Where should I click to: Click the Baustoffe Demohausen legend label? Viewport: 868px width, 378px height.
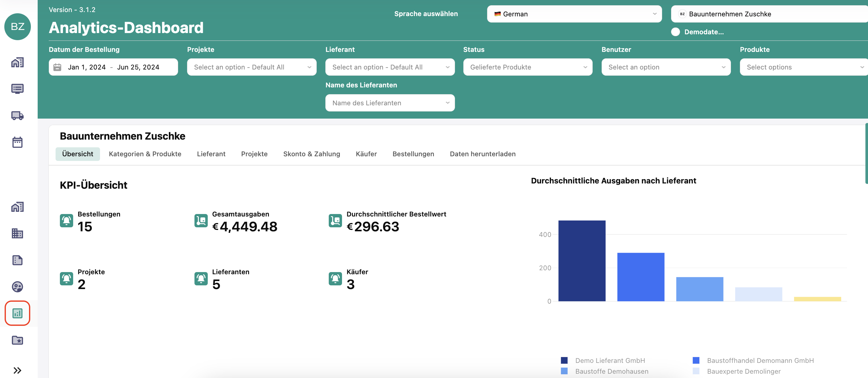(611, 371)
